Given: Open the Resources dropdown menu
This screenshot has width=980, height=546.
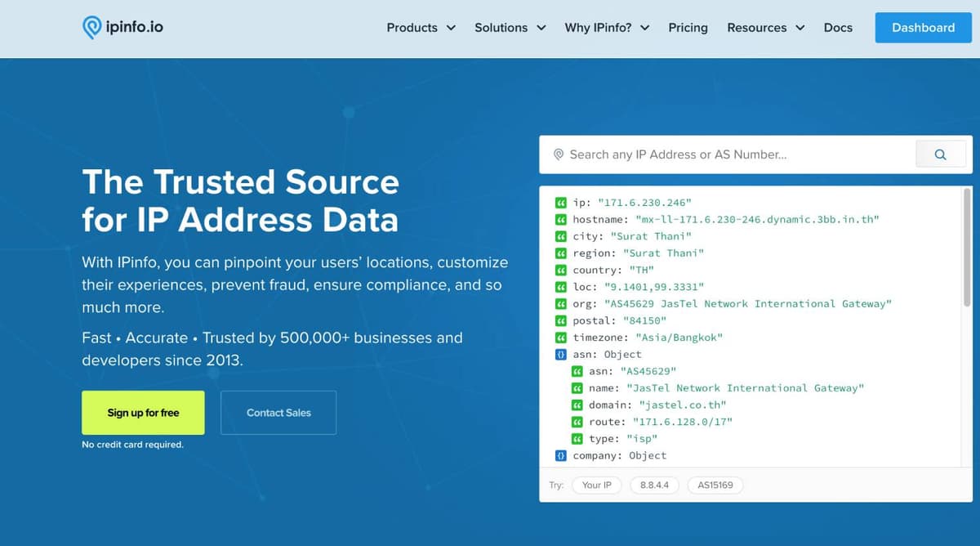Looking at the screenshot, I should click(x=765, y=28).
